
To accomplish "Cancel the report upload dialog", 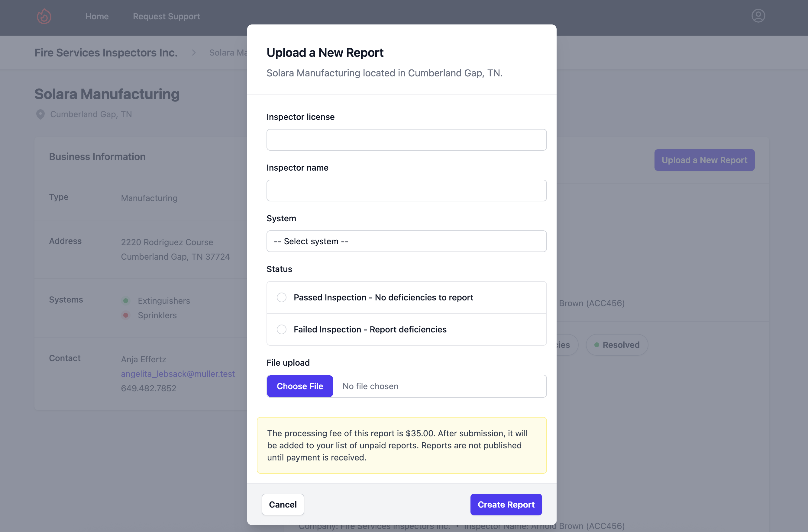I will tap(283, 505).
